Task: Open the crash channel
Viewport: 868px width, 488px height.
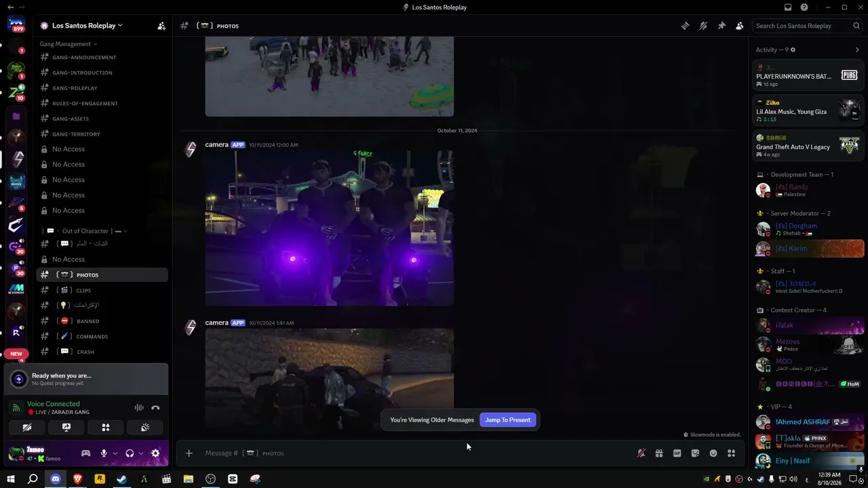Action: (102, 352)
